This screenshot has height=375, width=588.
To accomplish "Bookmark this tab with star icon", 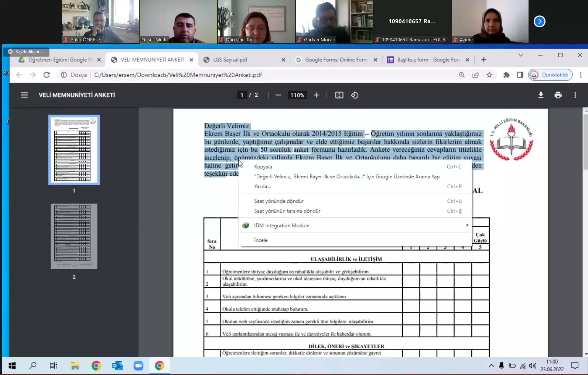I will click(x=489, y=75).
